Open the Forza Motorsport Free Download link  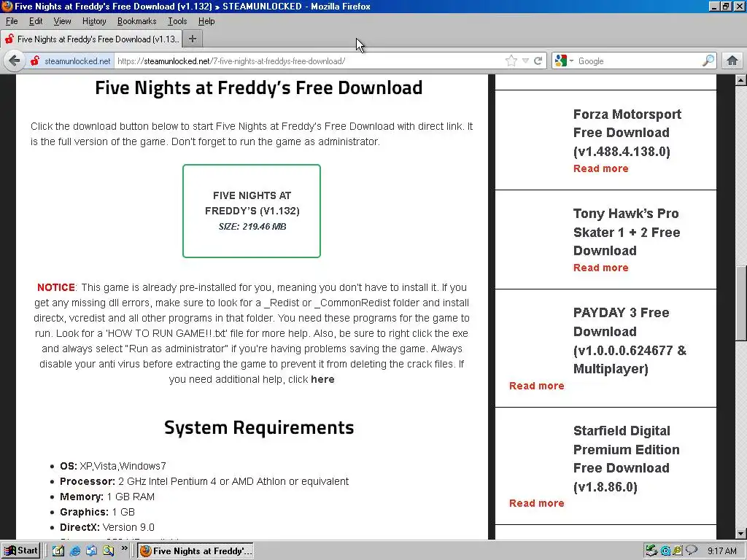pos(627,133)
